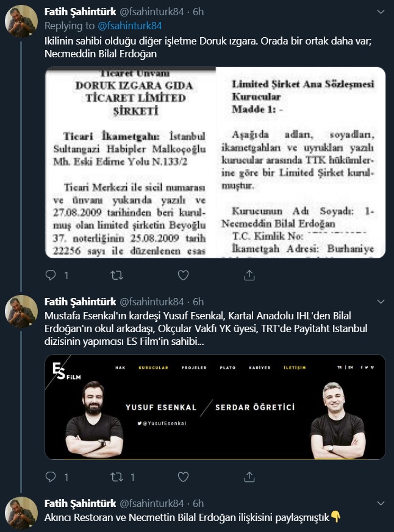Retweet the Doruk ızgara tweet
The image size is (394, 532).
tap(117, 275)
